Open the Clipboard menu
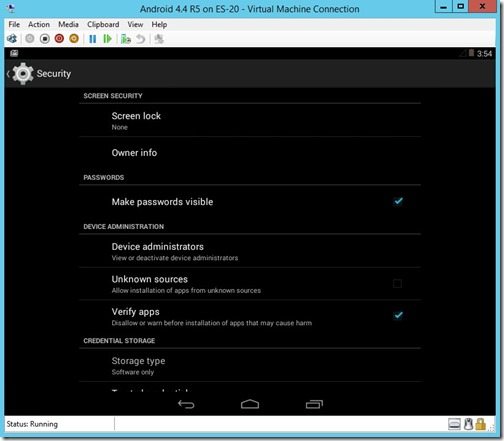Screen dimensions: 504x441 click(x=103, y=24)
